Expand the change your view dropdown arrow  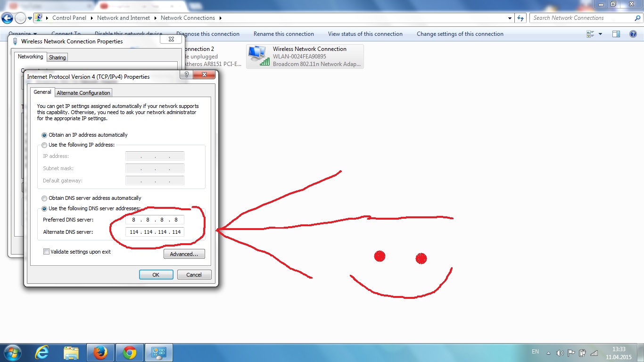click(600, 34)
